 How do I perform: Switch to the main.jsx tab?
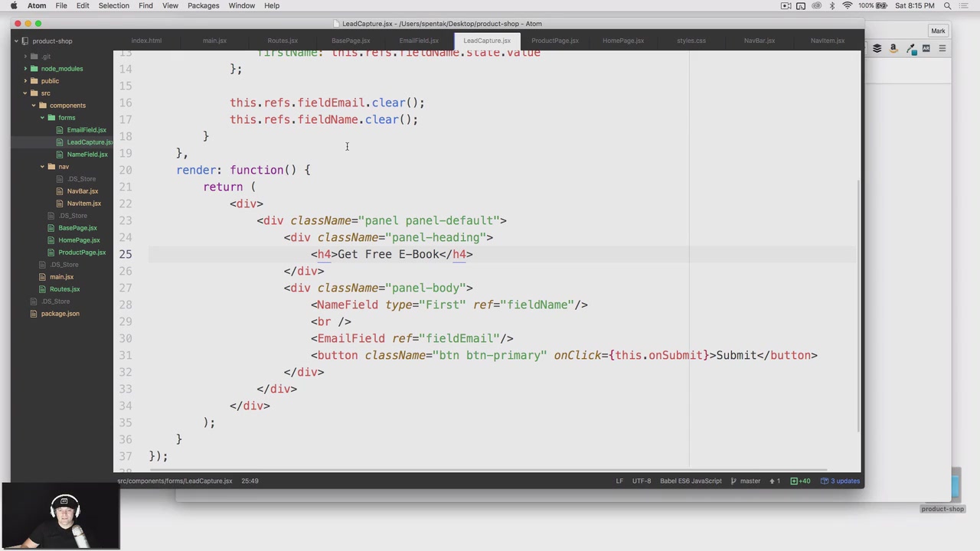(214, 41)
